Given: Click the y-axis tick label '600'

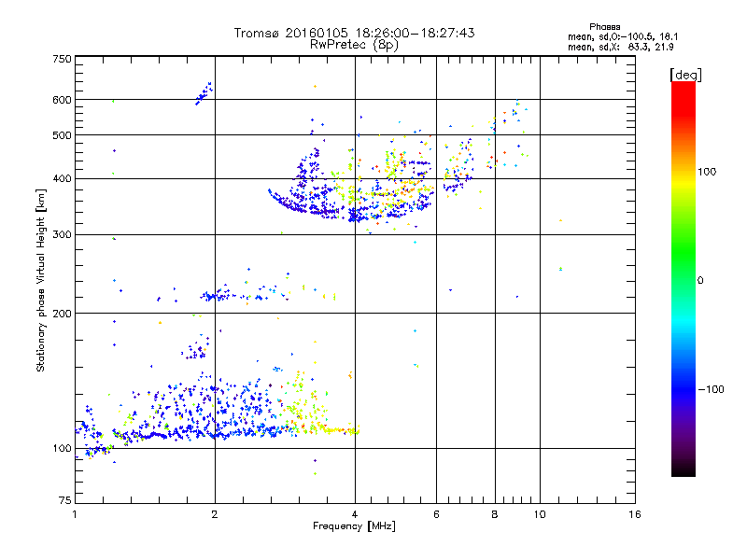Looking at the screenshot, I should [62, 100].
